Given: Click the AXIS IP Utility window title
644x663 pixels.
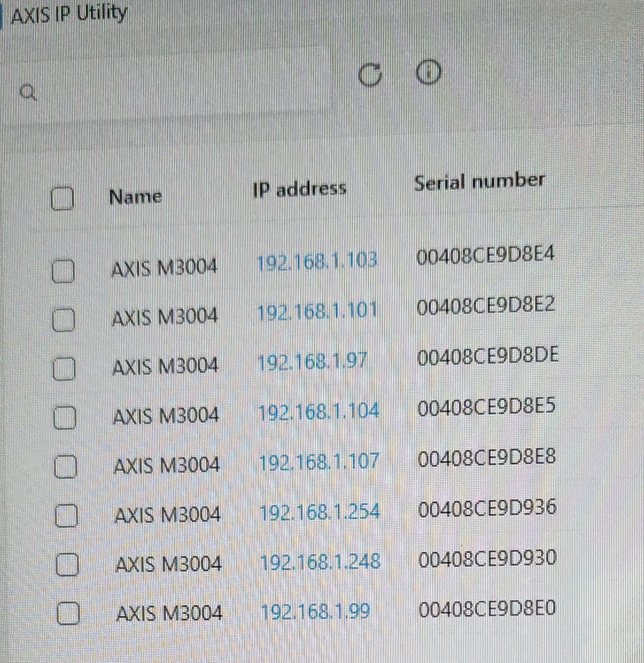Looking at the screenshot, I should click(69, 15).
